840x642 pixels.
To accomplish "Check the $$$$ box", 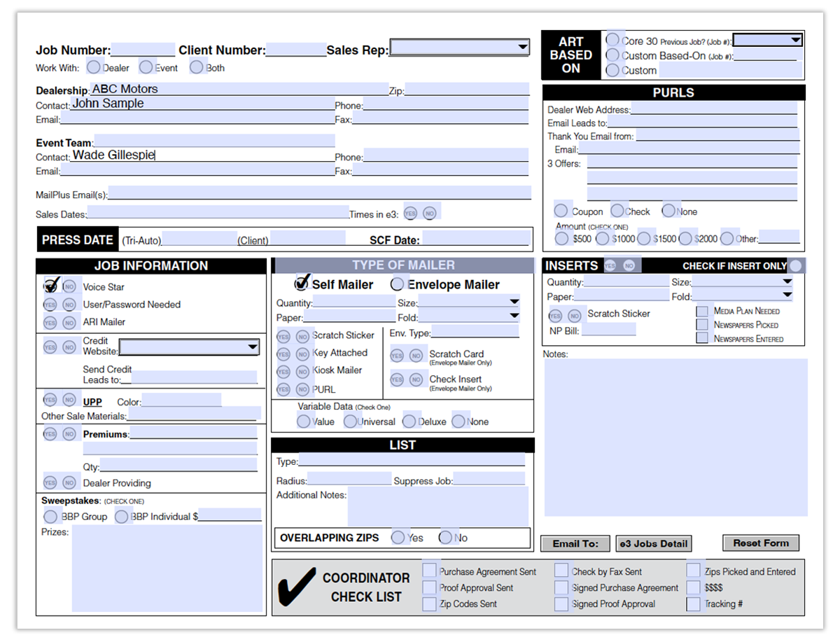I will coord(693,587).
